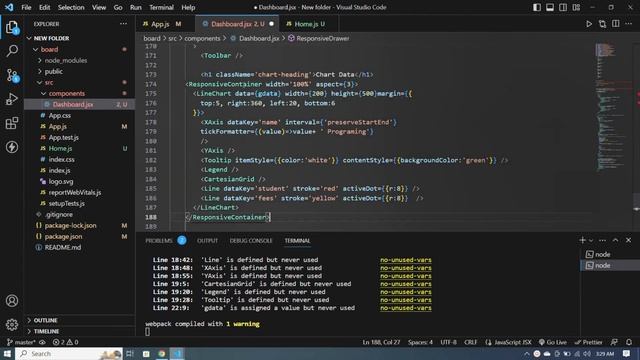Open the Run and Debug view

(x=12, y=99)
